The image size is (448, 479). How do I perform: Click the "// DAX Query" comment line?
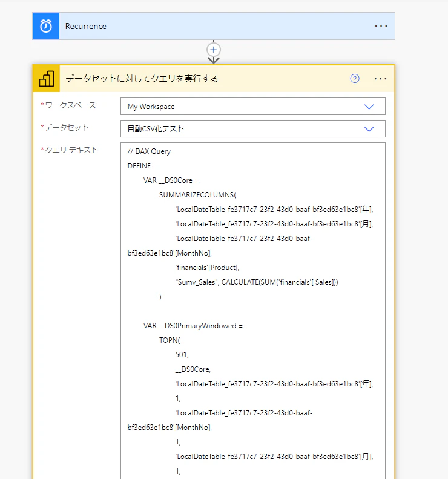[149, 151]
